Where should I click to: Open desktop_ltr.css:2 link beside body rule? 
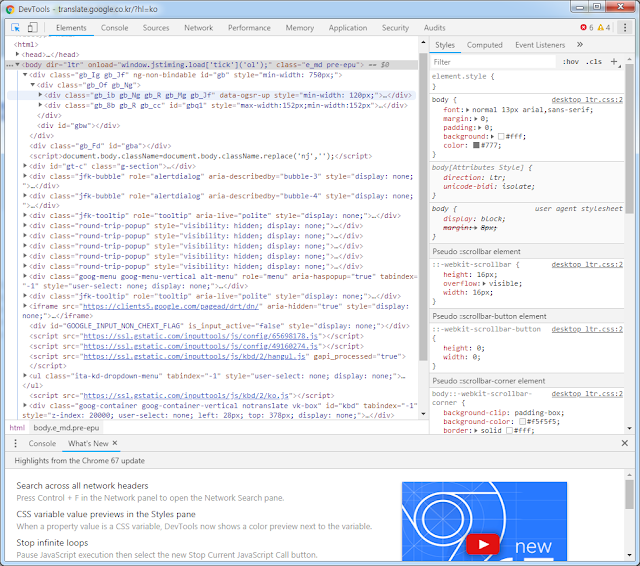coord(587,100)
